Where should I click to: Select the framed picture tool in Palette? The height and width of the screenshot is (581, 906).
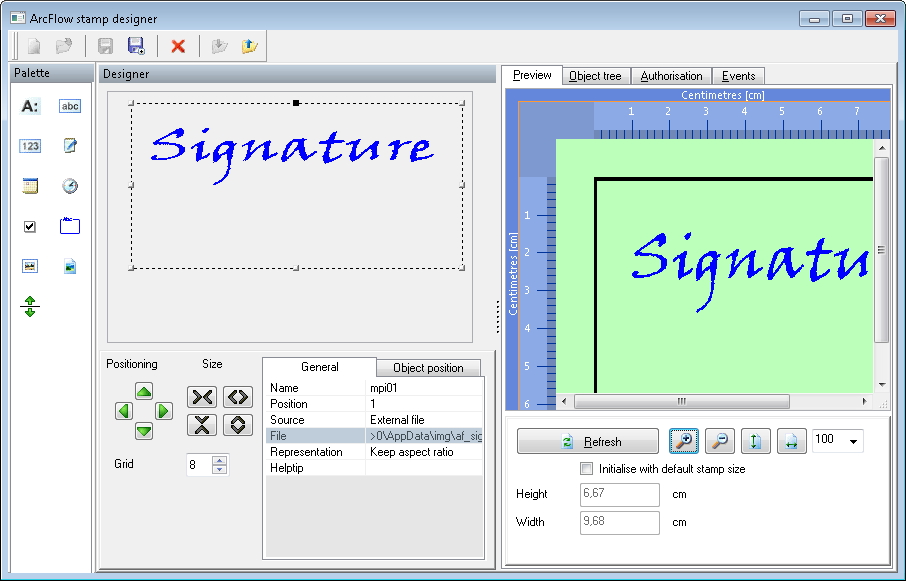pos(30,266)
